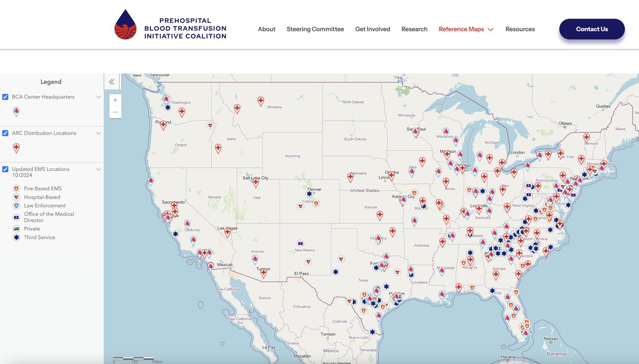Click Prehospital Blood Transfusion Initiative Coalition title

tap(185, 28)
